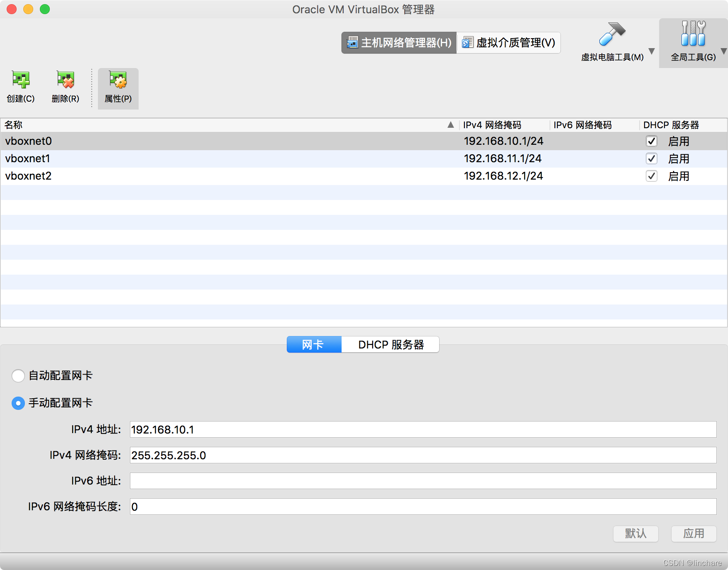Image resolution: width=728 pixels, height=570 pixels.
Task: Select the 自动配置网卡 radio button
Action: (18, 376)
